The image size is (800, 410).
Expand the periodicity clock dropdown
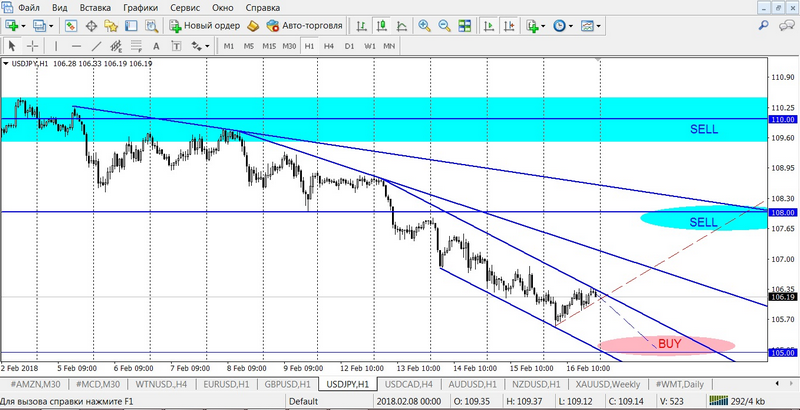tap(572, 25)
